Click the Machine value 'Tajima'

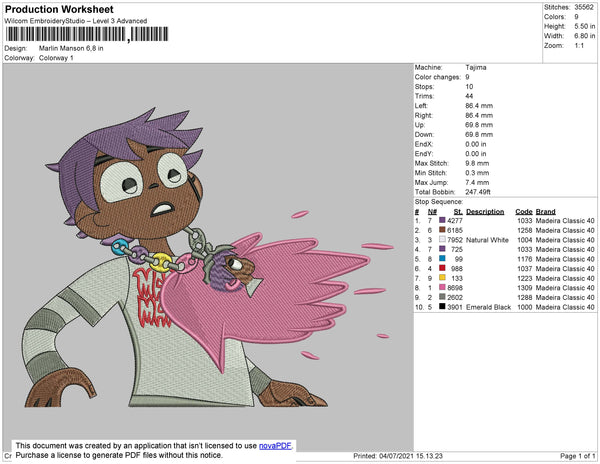pos(476,67)
